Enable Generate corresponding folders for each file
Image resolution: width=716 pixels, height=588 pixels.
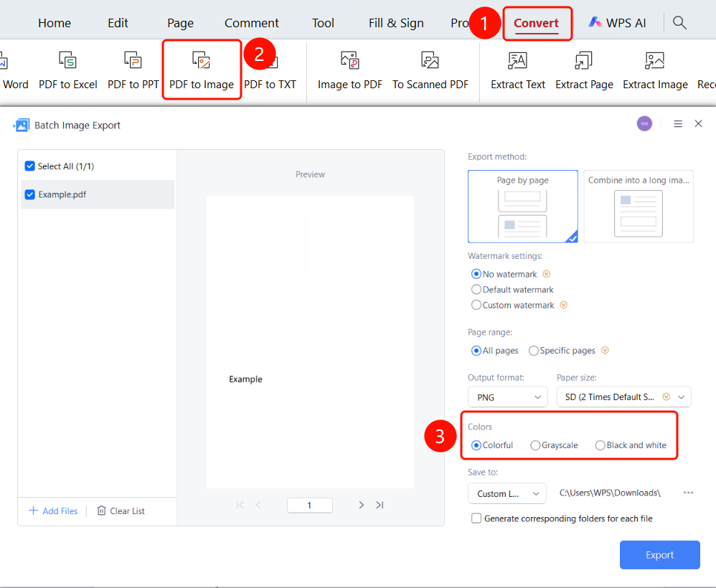tap(476, 518)
